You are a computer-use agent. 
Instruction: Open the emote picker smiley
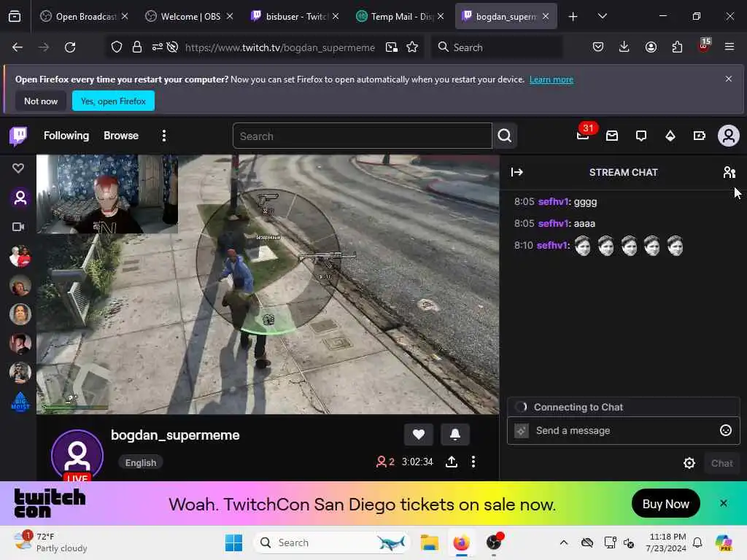click(725, 430)
